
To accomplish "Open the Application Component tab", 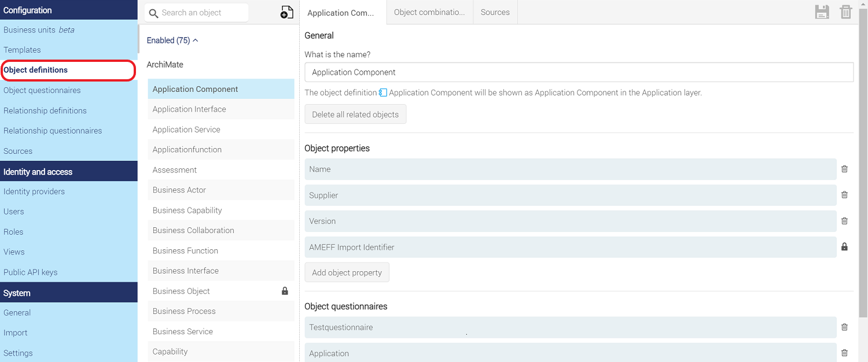I will pyautogui.click(x=343, y=13).
